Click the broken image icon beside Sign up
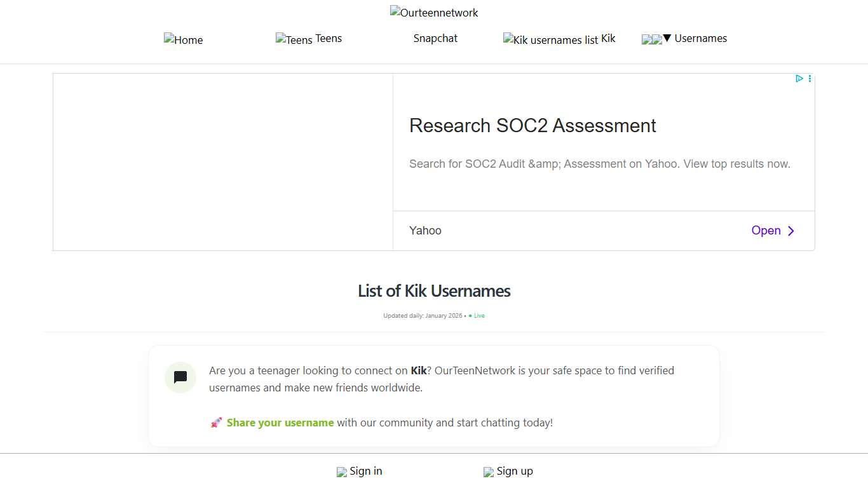868x488 pixels. (x=489, y=471)
